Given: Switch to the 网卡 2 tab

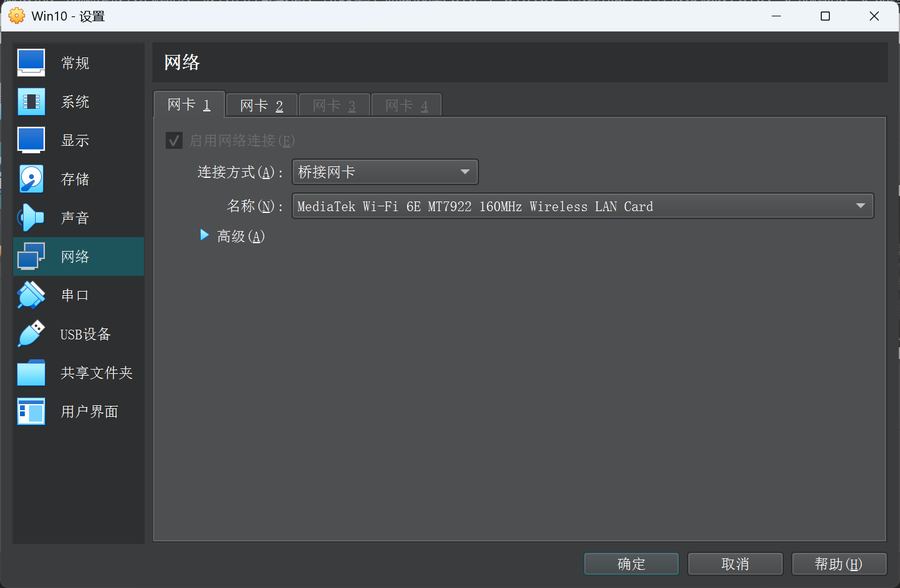Looking at the screenshot, I should 261,105.
